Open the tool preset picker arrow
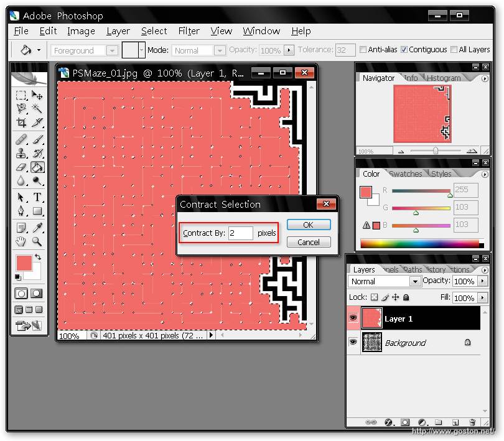504x441 pixels. [x=39, y=50]
